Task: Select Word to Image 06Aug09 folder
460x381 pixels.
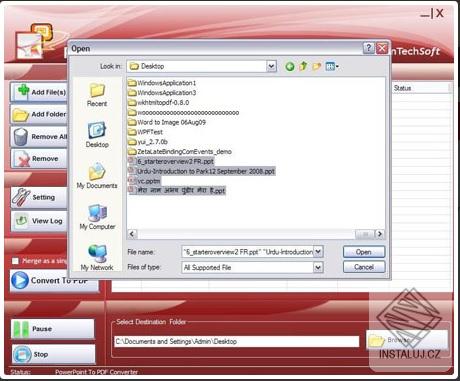Action: 167,122
